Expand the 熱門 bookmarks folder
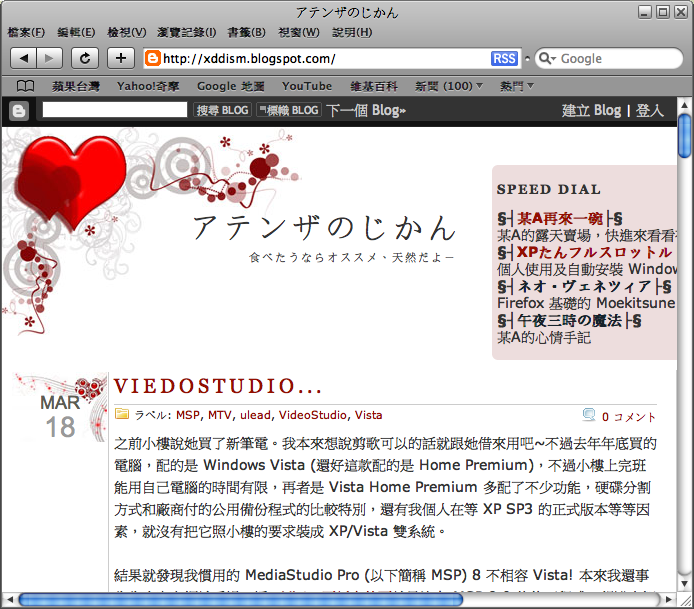Image resolution: width=694 pixels, height=609 pixels. point(517,86)
